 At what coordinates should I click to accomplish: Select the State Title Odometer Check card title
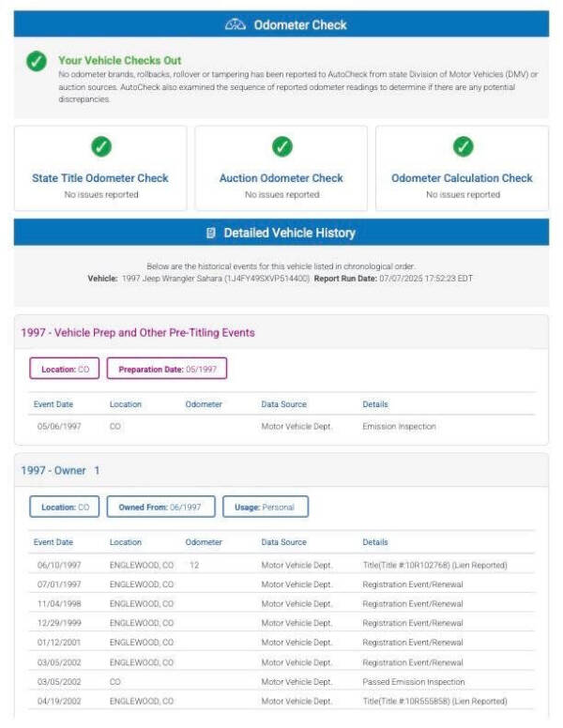100,178
